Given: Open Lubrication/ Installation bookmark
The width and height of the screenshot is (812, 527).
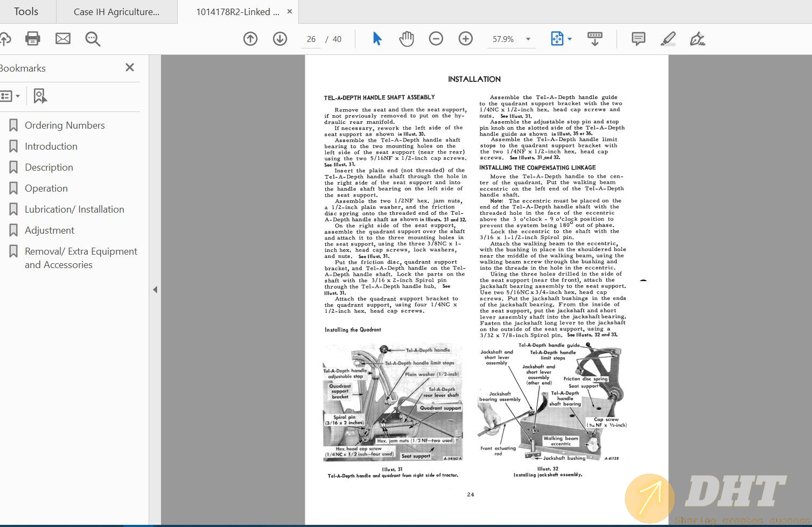Looking at the screenshot, I should coord(74,209).
